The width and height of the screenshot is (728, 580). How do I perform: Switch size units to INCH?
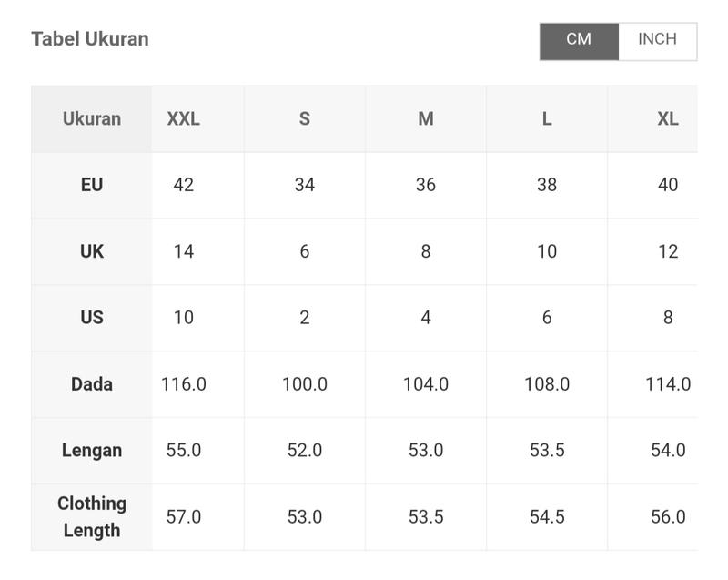pyautogui.click(x=657, y=41)
